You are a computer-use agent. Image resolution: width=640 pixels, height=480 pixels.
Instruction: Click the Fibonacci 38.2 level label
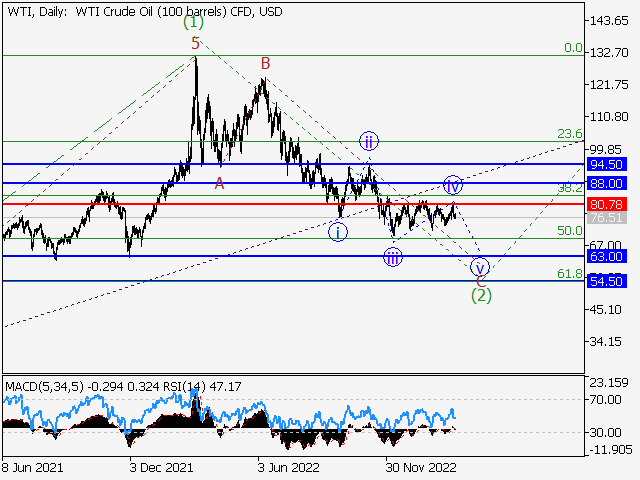570,188
